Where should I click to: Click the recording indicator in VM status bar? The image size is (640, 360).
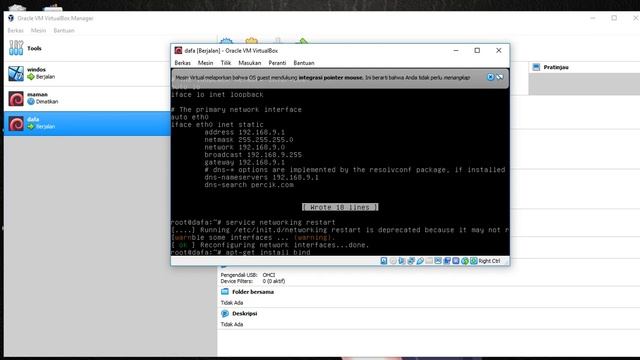(x=447, y=261)
